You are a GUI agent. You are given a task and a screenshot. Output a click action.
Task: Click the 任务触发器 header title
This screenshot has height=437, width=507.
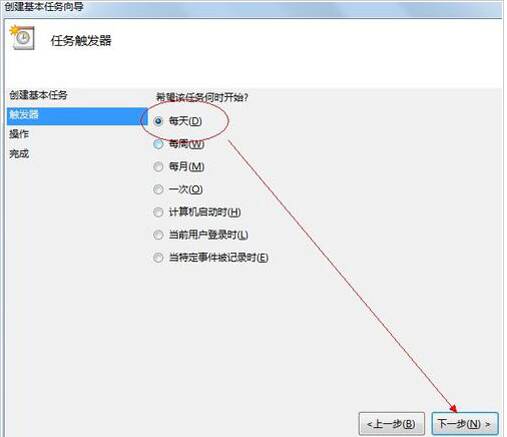[x=81, y=41]
